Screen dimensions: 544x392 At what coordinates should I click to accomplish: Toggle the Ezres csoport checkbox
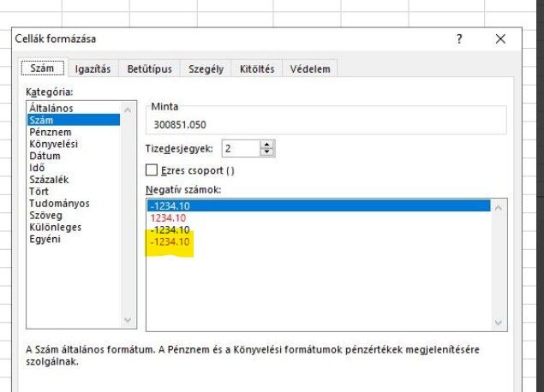152,170
